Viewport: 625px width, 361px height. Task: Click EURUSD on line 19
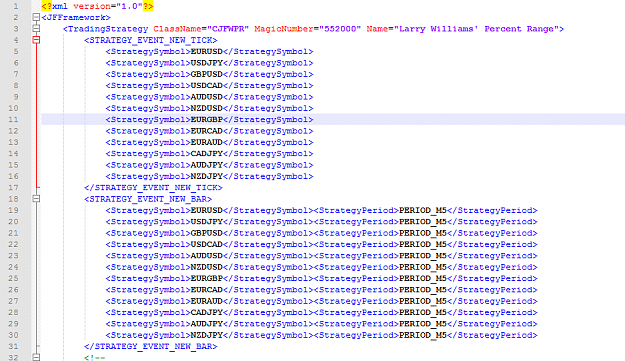(x=206, y=210)
